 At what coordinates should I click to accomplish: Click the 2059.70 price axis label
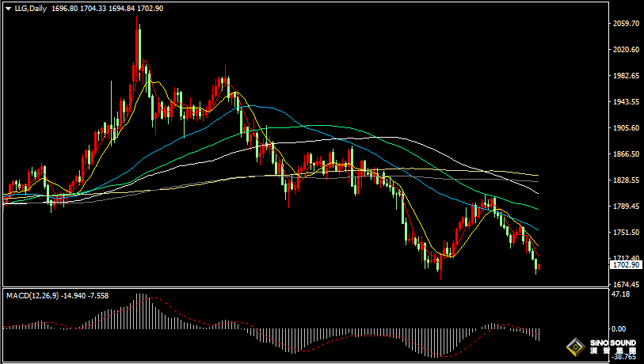coord(626,24)
